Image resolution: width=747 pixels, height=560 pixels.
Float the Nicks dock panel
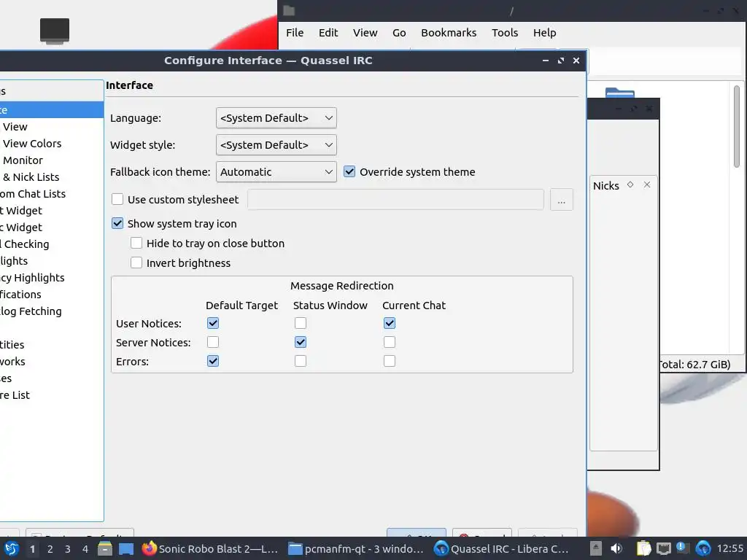[630, 184]
